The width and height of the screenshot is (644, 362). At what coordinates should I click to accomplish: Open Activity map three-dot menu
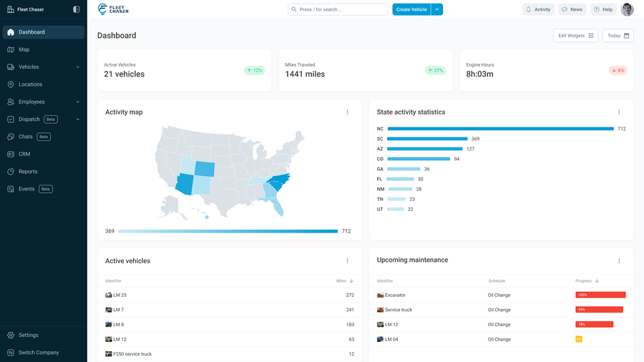[x=348, y=112]
